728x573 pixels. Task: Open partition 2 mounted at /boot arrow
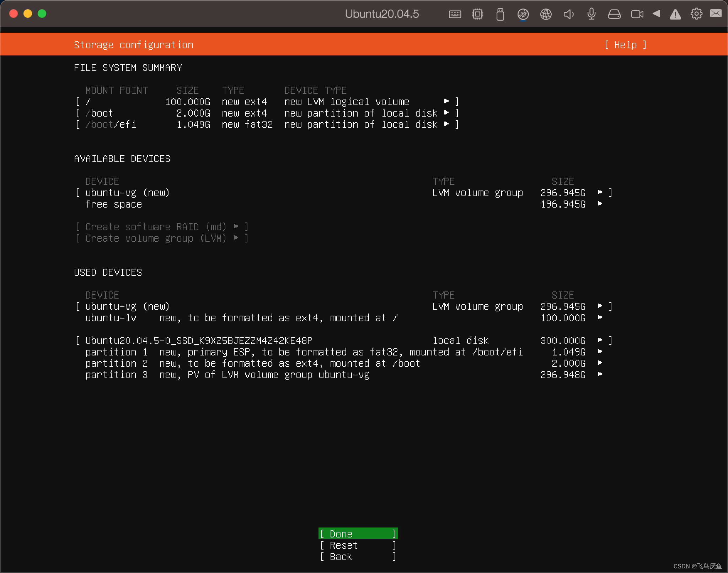tap(600, 363)
